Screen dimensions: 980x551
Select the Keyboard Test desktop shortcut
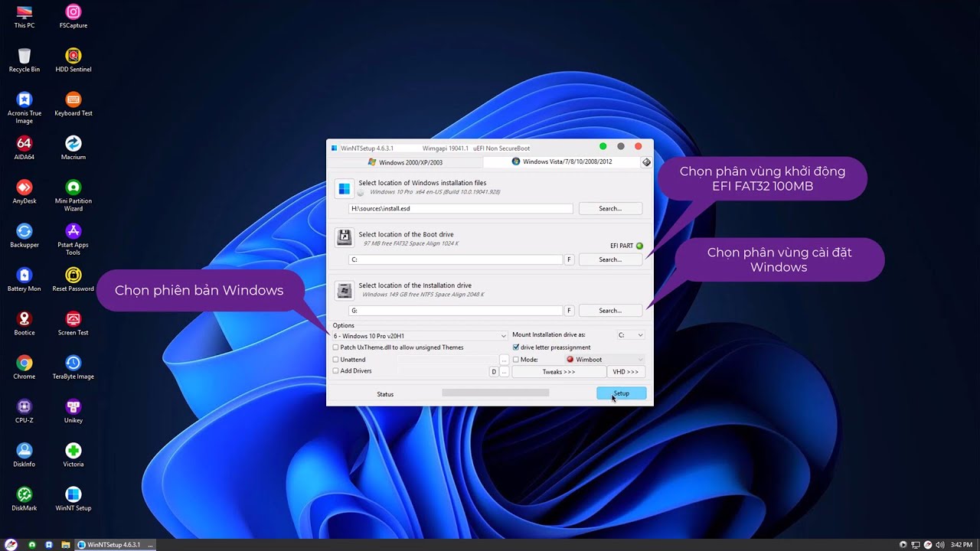(x=73, y=103)
